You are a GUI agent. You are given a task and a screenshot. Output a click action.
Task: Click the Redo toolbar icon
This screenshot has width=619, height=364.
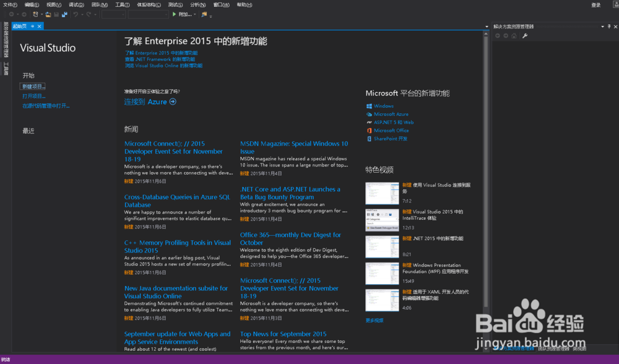click(x=89, y=14)
